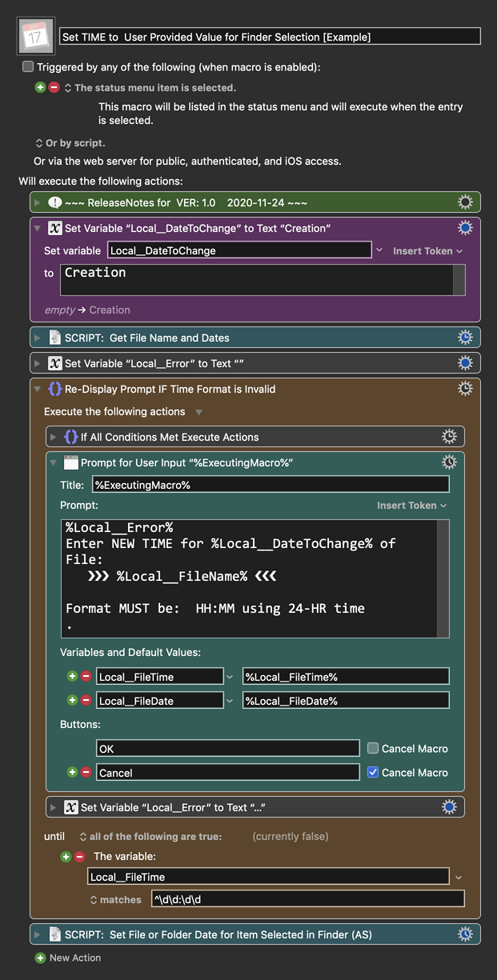This screenshot has height=980, width=497.
Task: Remove the Local__FileTime variable row
Action: (x=86, y=677)
